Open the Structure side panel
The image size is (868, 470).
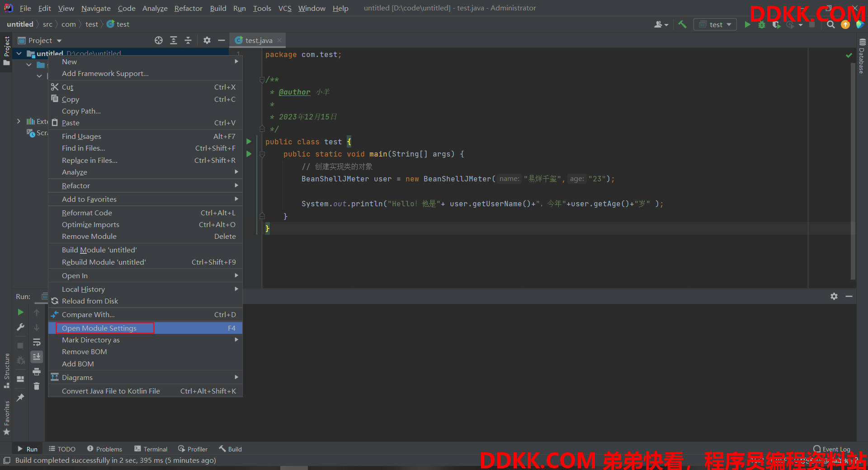click(6, 370)
